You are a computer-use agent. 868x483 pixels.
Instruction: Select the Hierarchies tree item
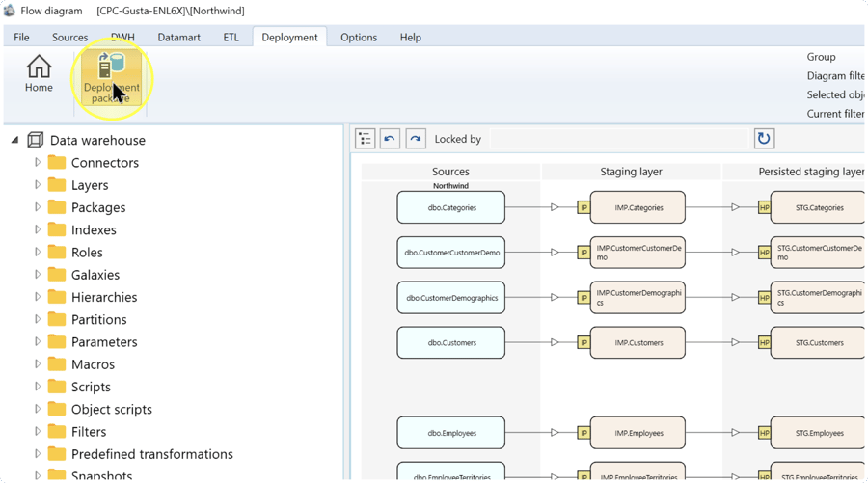coord(104,297)
